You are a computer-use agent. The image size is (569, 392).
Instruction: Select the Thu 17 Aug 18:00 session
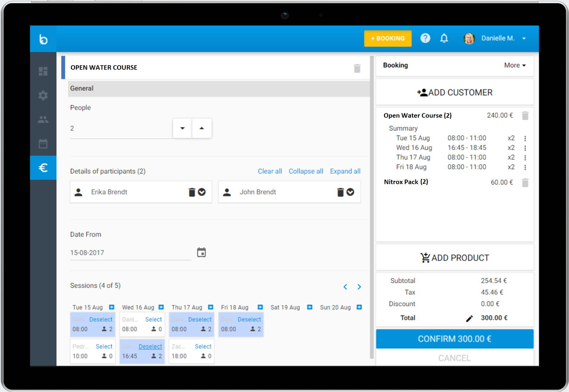pos(203,346)
